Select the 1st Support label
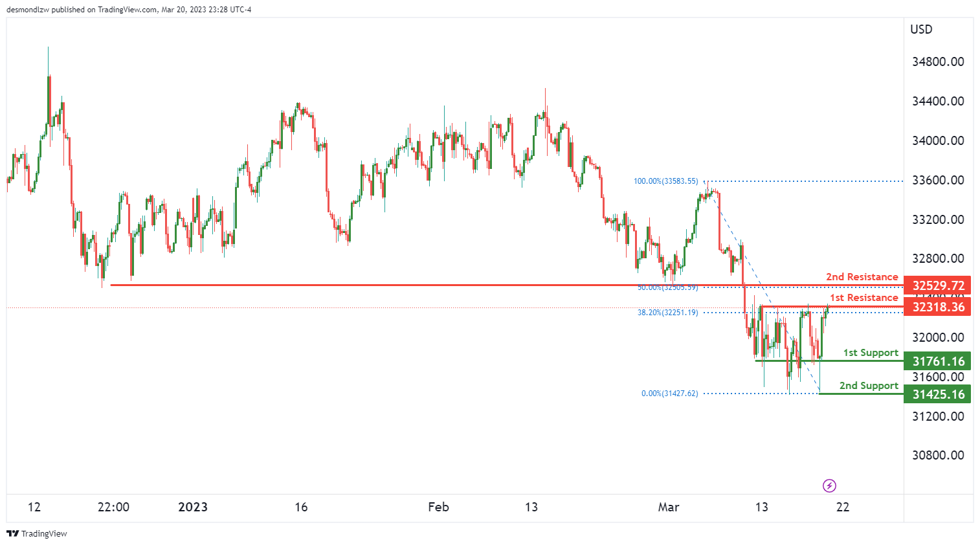 (871, 353)
